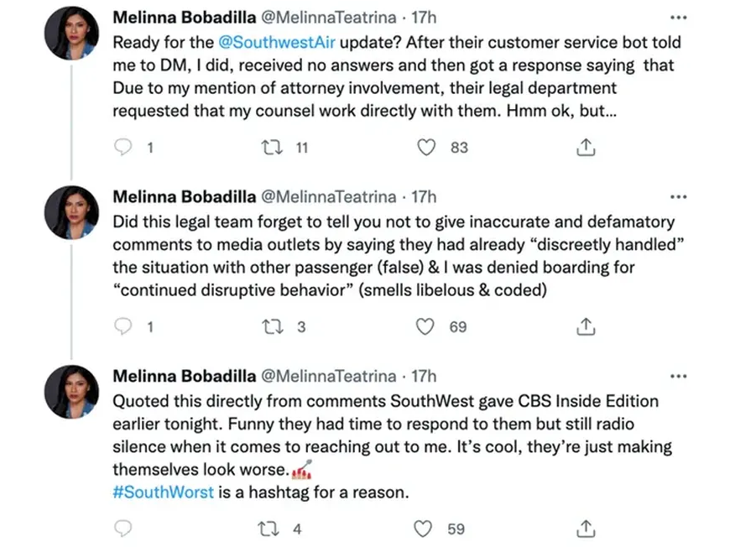
Task: Reply to the tweet about defamatory comments
Action: point(123,327)
